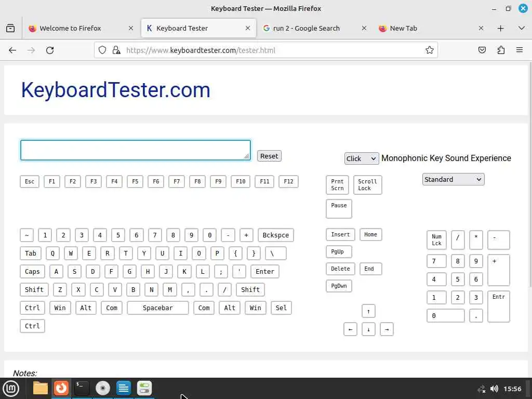Open the network status tray icon

click(x=482, y=389)
